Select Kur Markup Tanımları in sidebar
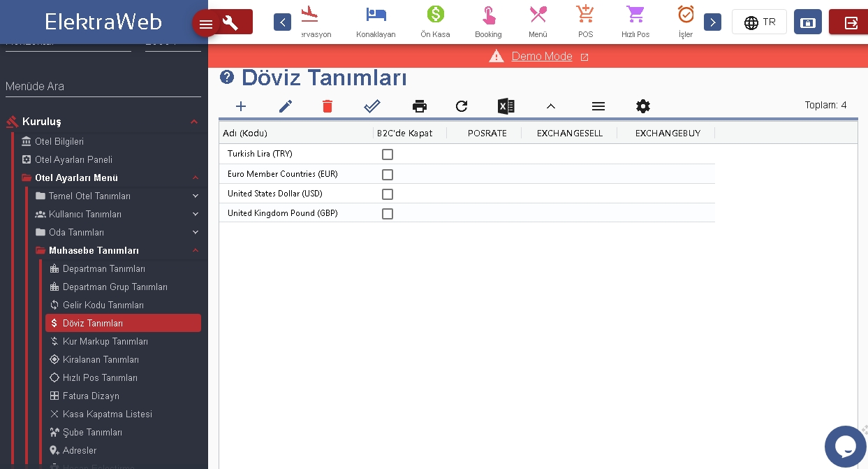Image resolution: width=868 pixels, height=469 pixels. coord(105,342)
